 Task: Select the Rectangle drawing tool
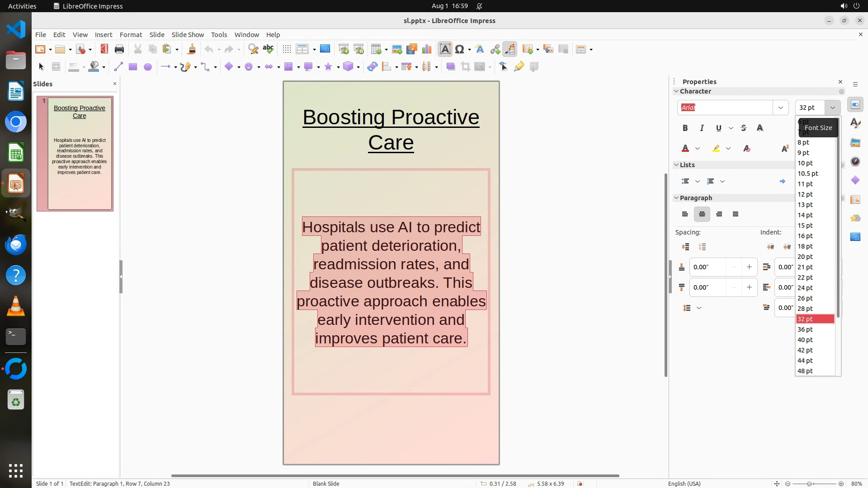point(132,67)
